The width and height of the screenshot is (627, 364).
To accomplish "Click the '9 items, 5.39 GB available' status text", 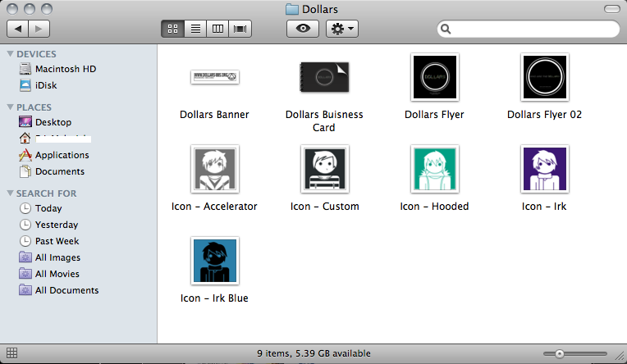I will point(313,353).
